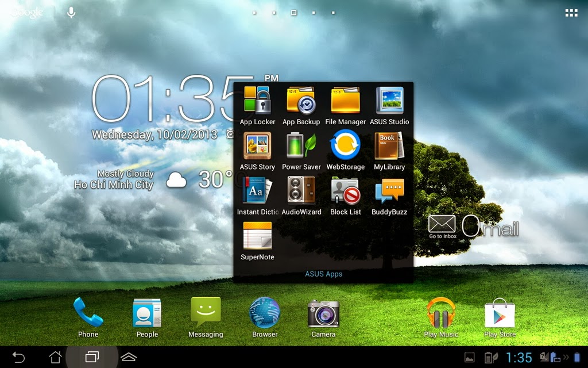Open AudioWizard

pyautogui.click(x=301, y=191)
